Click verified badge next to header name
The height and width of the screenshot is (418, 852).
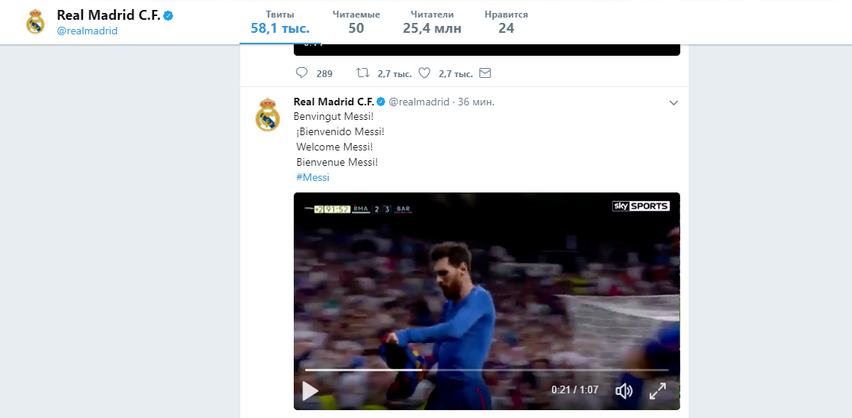pyautogui.click(x=168, y=16)
